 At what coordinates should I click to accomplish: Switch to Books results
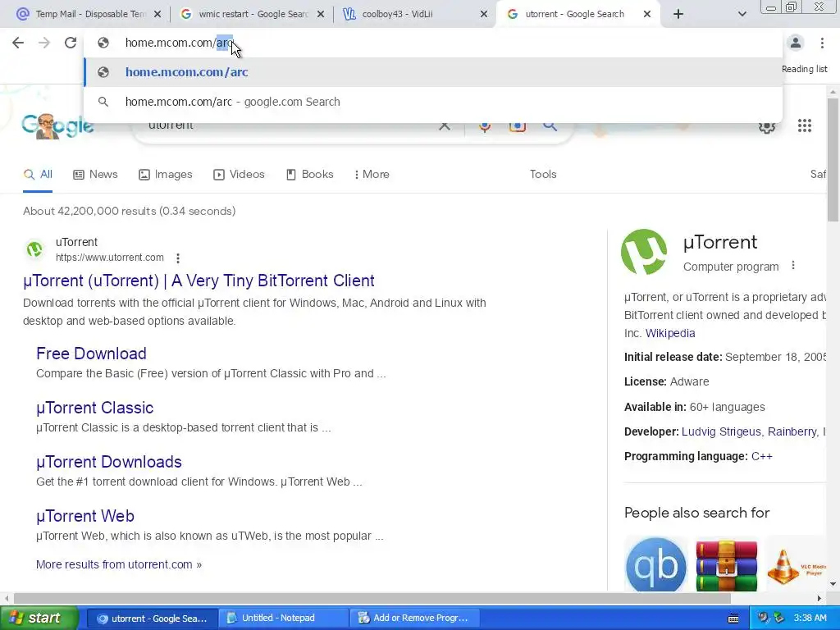click(309, 175)
